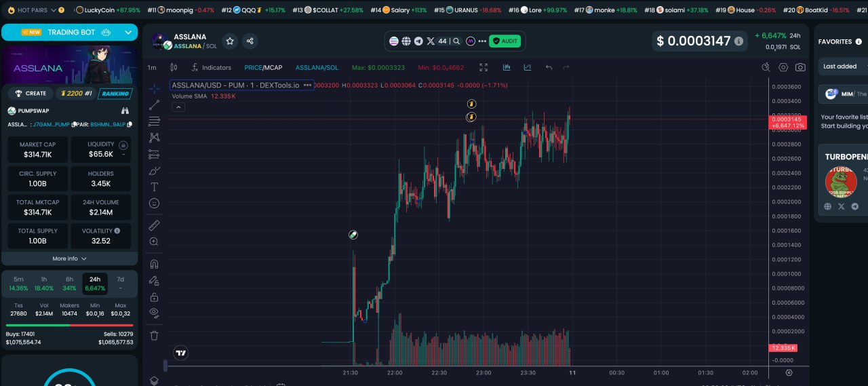The image size is (868, 386).
Task: Select the 7d stats tab
Action: (120, 284)
